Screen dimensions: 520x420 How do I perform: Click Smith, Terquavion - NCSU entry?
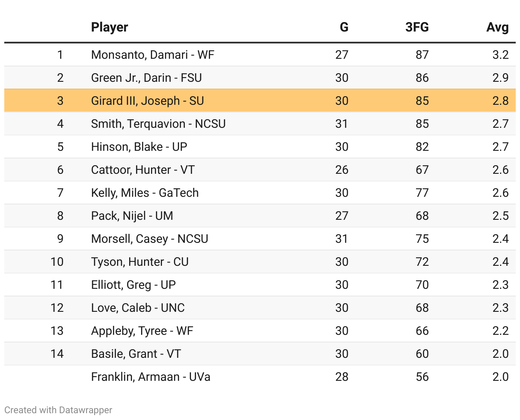click(158, 124)
